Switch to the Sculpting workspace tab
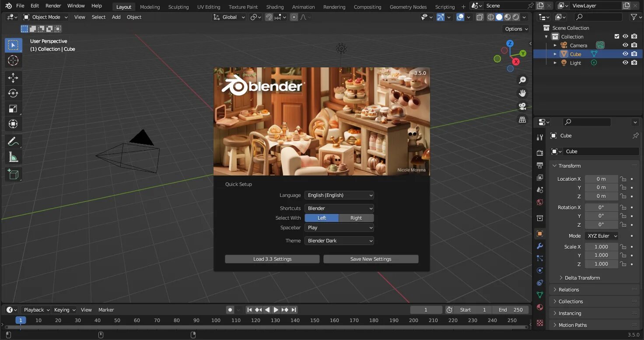The height and width of the screenshot is (340, 644). click(x=178, y=7)
